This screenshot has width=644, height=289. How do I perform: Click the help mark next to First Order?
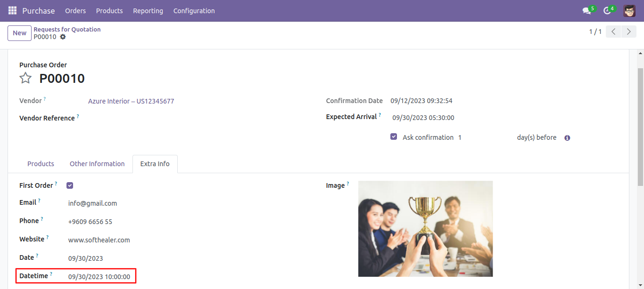56,184
